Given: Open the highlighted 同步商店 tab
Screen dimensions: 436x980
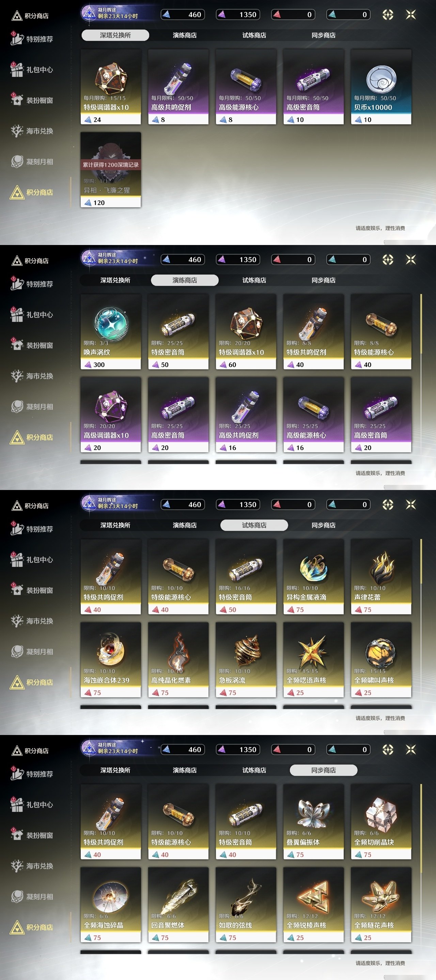Looking at the screenshot, I should tap(323, 770).
